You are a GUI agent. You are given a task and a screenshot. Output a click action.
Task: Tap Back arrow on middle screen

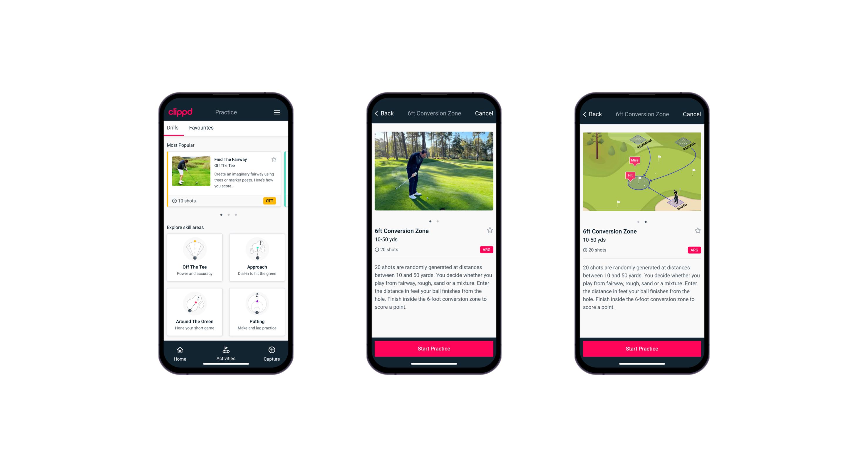click(380, 113)
